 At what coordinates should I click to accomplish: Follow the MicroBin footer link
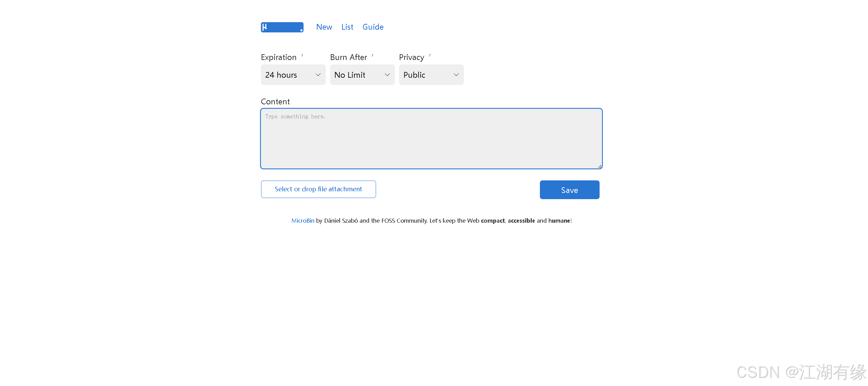[x=303, y=221]
